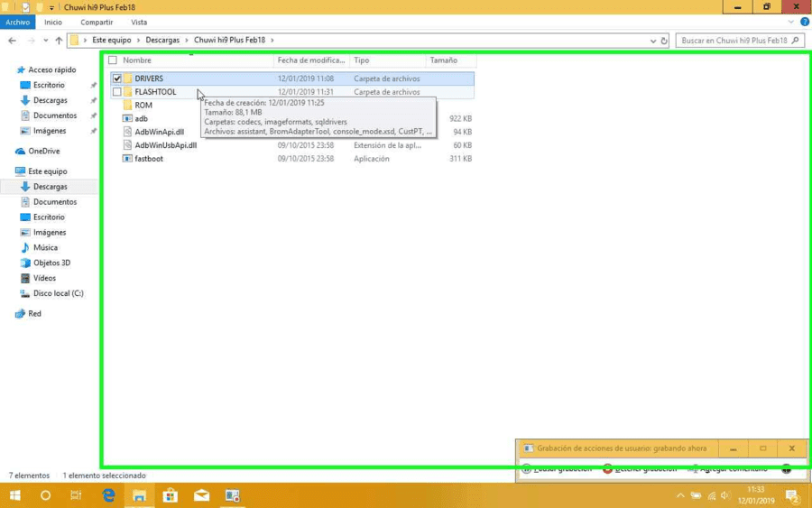Expand the ribbon with chevron

tap(790, 22)
